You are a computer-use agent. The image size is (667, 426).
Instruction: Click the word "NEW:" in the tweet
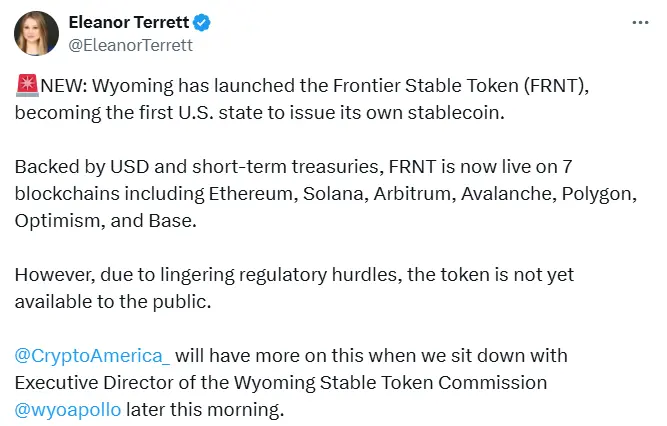[x=59, y=87]
